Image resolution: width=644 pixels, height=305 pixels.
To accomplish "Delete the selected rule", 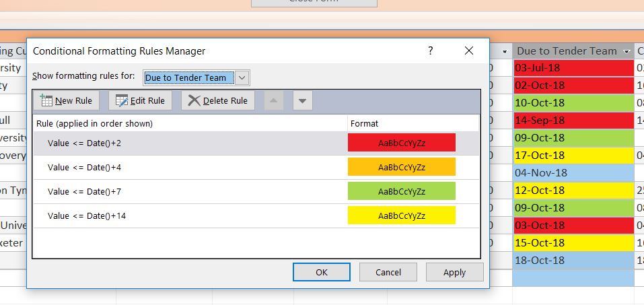I will coord(218,101).
